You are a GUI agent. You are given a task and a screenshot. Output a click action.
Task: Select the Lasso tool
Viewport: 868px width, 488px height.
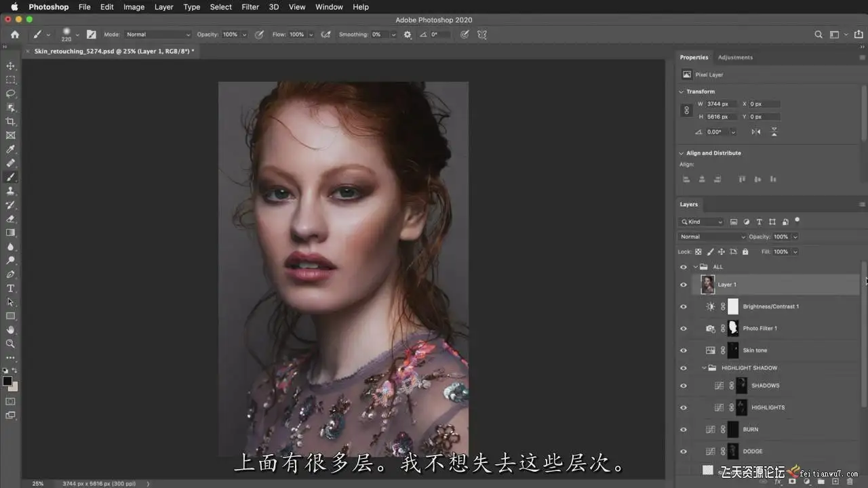(x=10, y=94)
